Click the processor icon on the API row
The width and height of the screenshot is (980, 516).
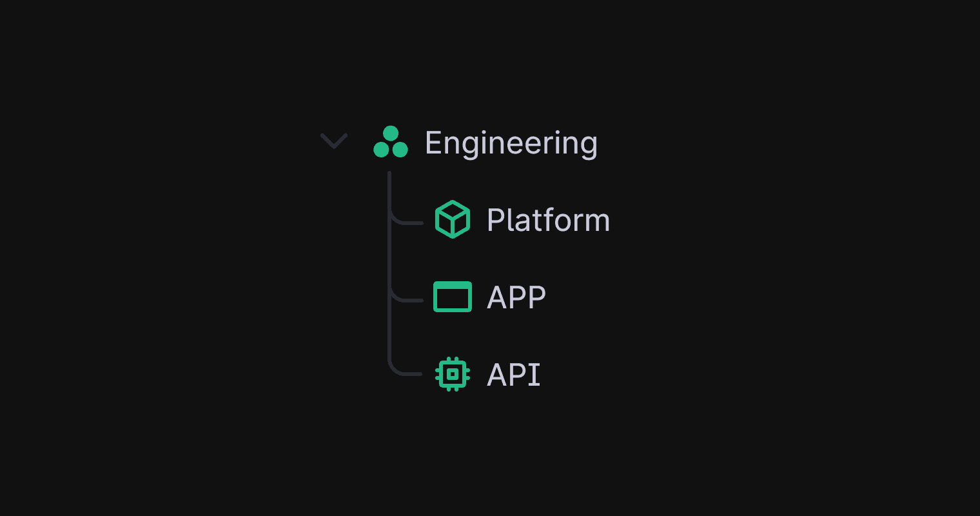(453, 373)
